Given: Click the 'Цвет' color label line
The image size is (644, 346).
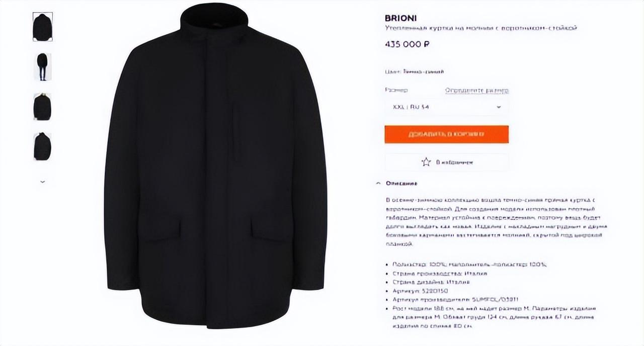Looking at the screenshot, I should 414,72.
